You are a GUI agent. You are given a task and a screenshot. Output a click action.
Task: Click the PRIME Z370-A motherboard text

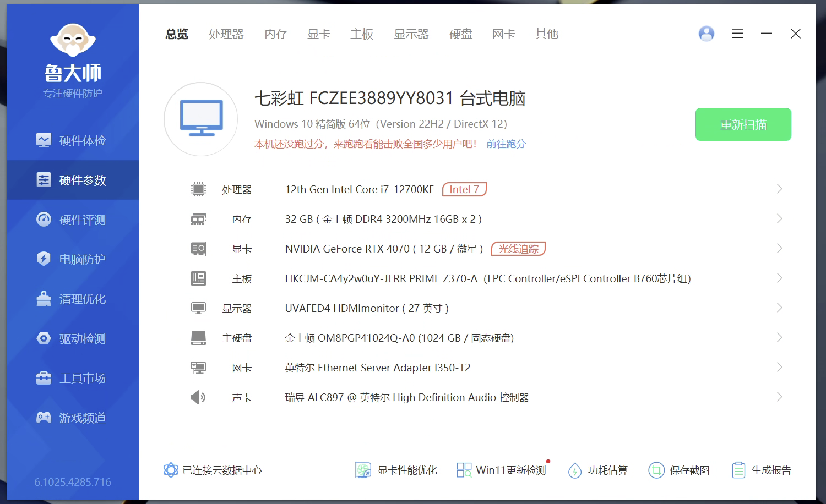point(487,278)
